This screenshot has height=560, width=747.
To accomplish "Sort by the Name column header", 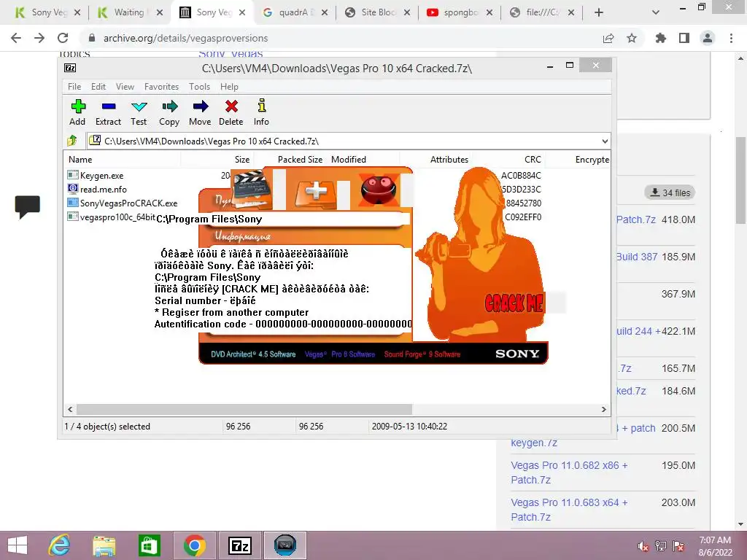I will coord(80,160).
